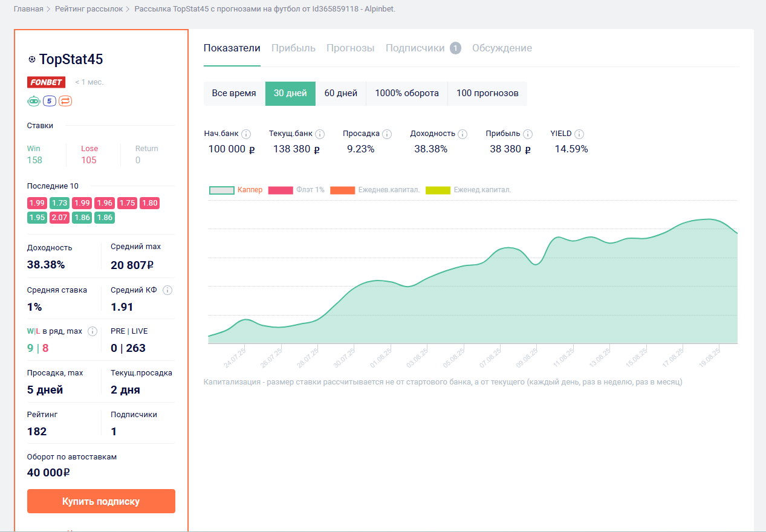Open the Подписчики tab

coord(415,48)
